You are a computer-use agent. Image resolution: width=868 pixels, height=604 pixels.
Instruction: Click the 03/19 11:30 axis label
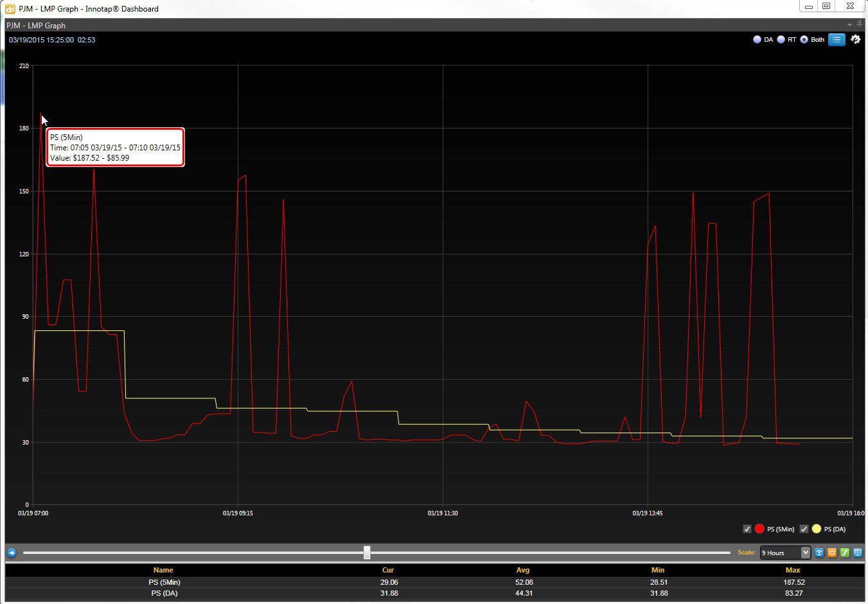pyautogui.click(x=443, y=513)
